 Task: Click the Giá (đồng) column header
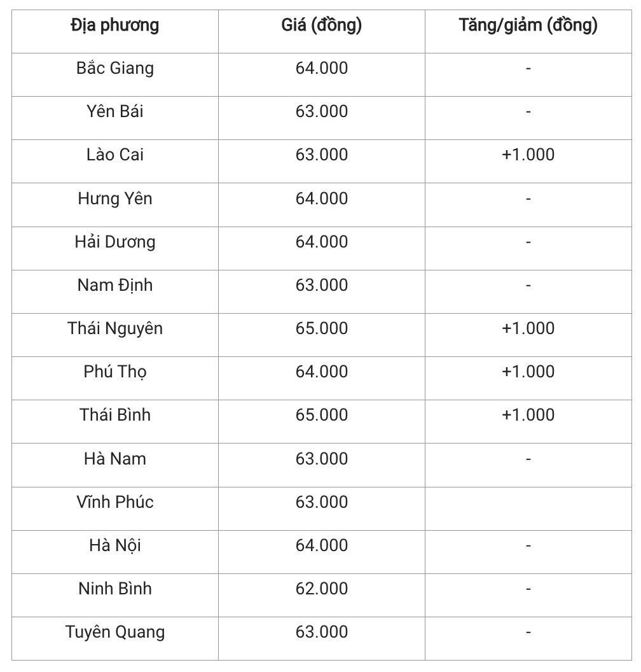[x=322, y=25]
